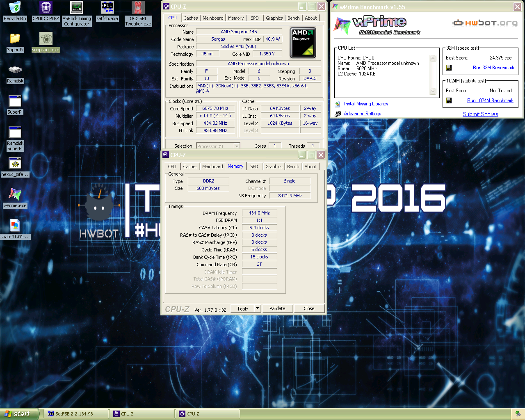Run the 32M Benchmark
The width and height of the screenshot is (525, 420).
point(493,68)
